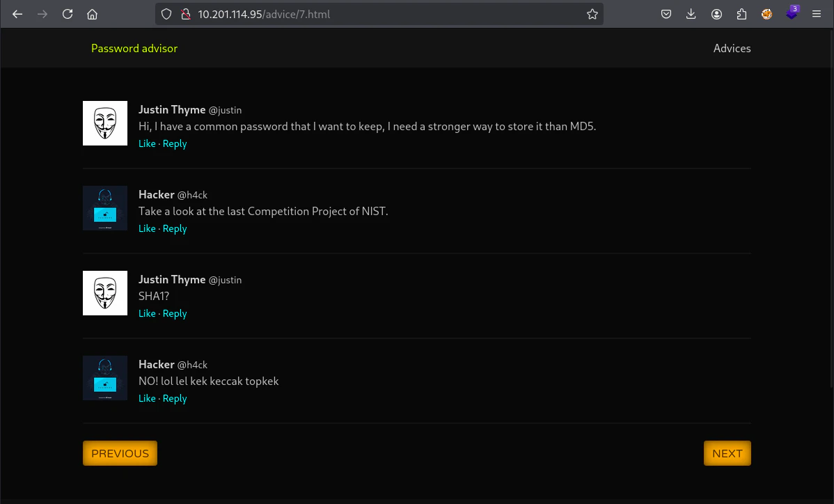This screenshot has height=504, width=834.
Task: Go to the NEXT advice page
Action: (727, 453)
